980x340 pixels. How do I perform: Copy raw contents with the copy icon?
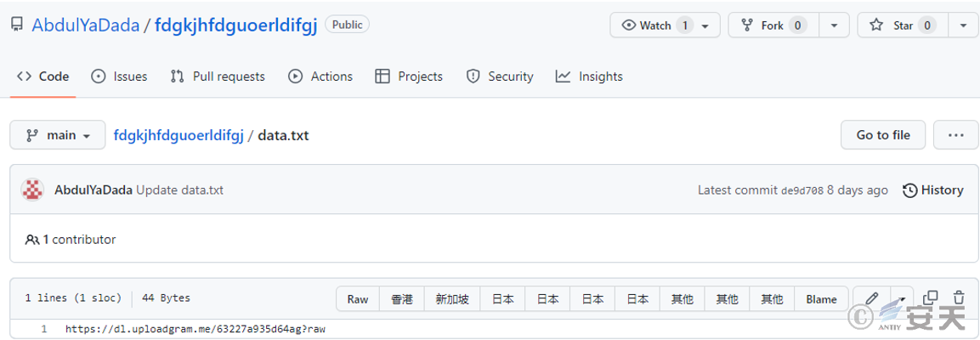tap(930, 298)
